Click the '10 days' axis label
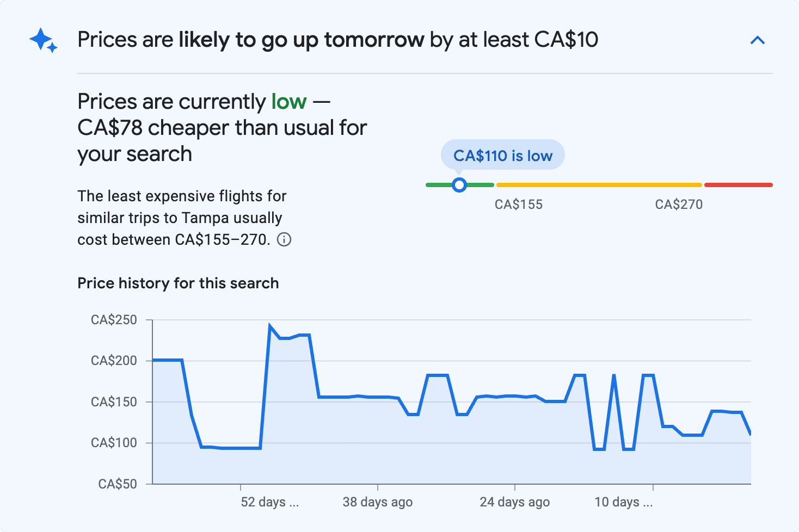Viewport: 799px width, 532px height. pyautogui.click(x=623, y=502)
